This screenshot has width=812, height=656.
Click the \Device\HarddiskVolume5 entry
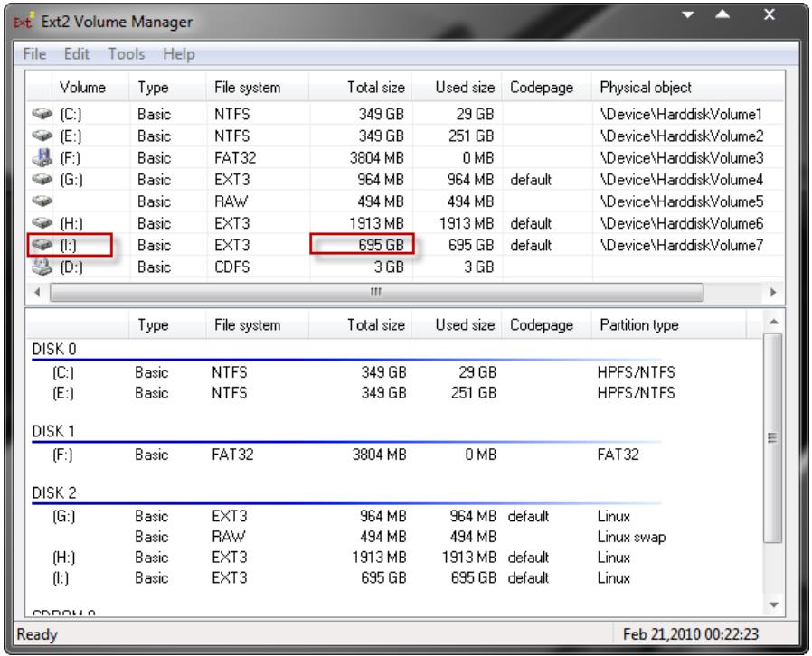click(682, 201)
